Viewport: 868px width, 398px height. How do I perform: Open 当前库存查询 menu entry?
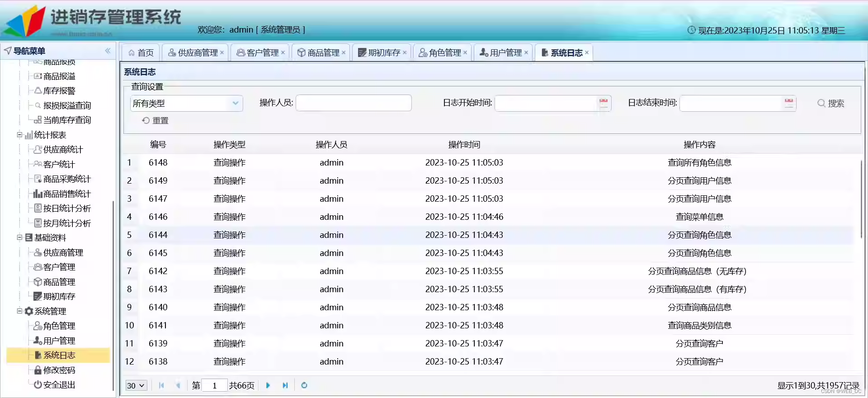click(67, 120)
